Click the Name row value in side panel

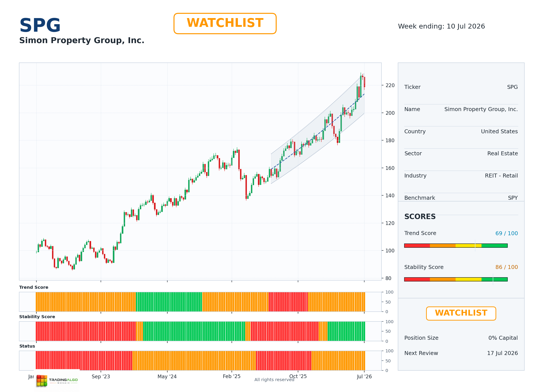pyautogui.click(x=481, y=109)
